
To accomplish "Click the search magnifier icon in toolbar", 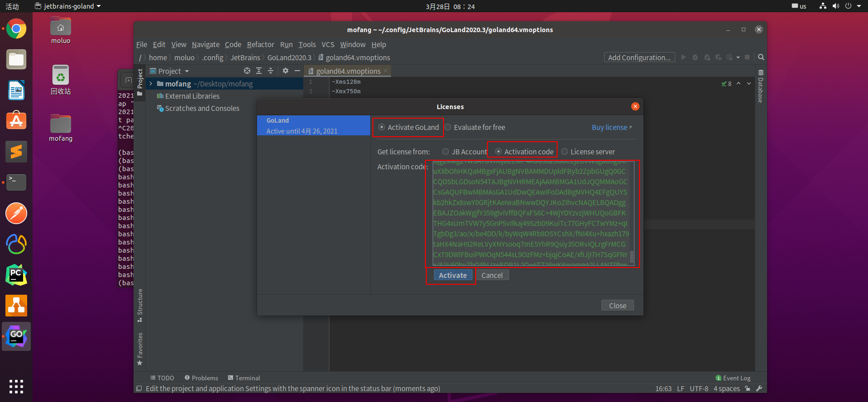I will (761, 57).
